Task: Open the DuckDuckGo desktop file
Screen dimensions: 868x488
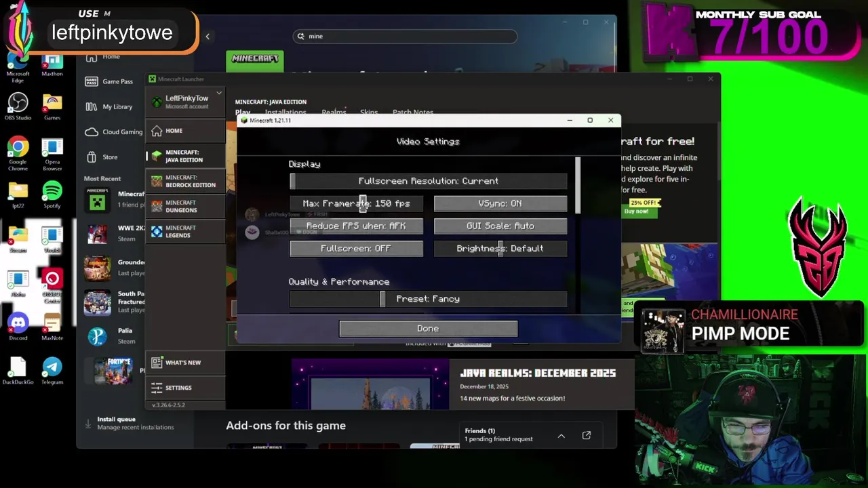Action: coord(18,371)
